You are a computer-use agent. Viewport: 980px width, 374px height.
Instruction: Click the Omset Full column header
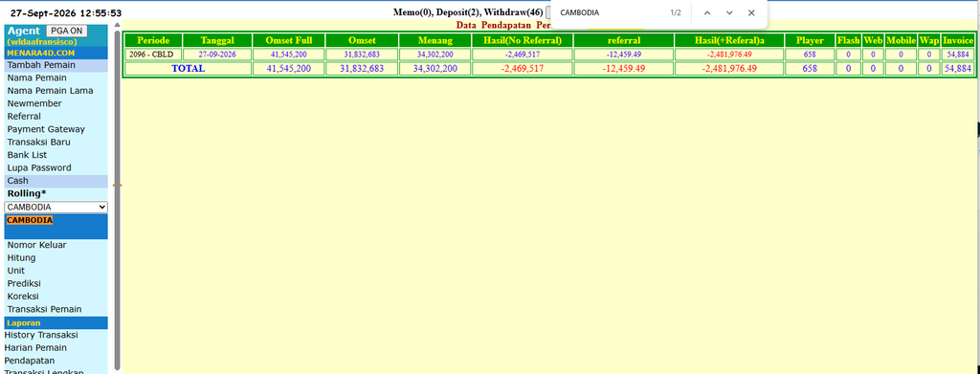pos(289,40)
